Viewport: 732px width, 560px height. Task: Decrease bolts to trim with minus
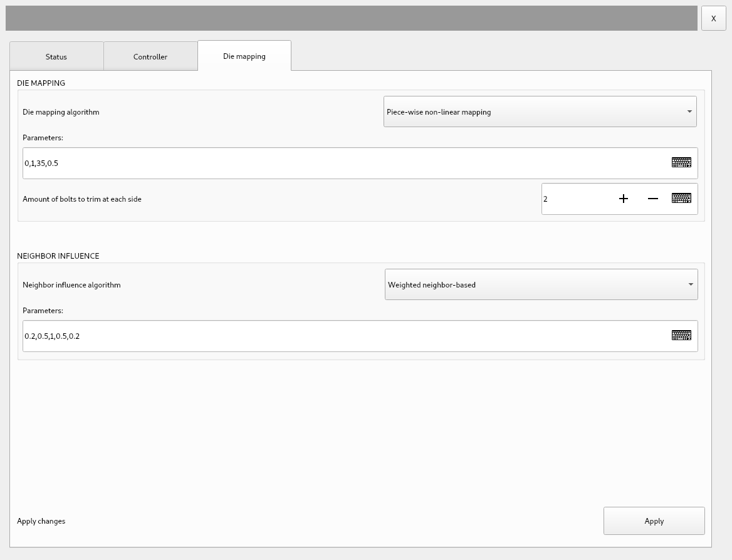652,199
